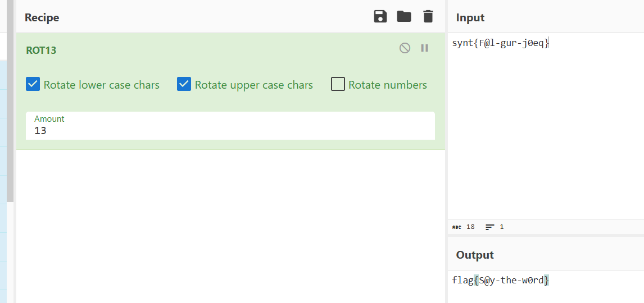644x303 pixels.
Task: Set a breakpoint on ROT13 with the pause icon
Action: click(425, 48)
